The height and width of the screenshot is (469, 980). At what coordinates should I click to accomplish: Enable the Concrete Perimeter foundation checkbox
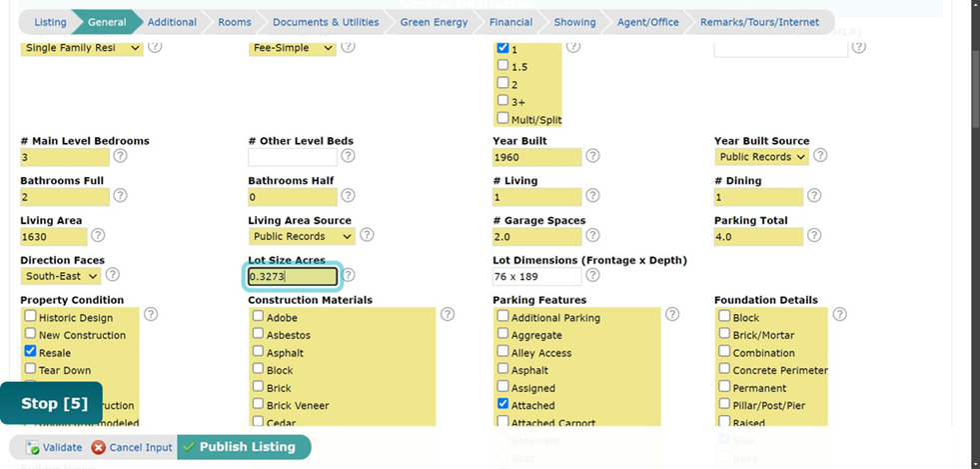(x=724, y=369)
